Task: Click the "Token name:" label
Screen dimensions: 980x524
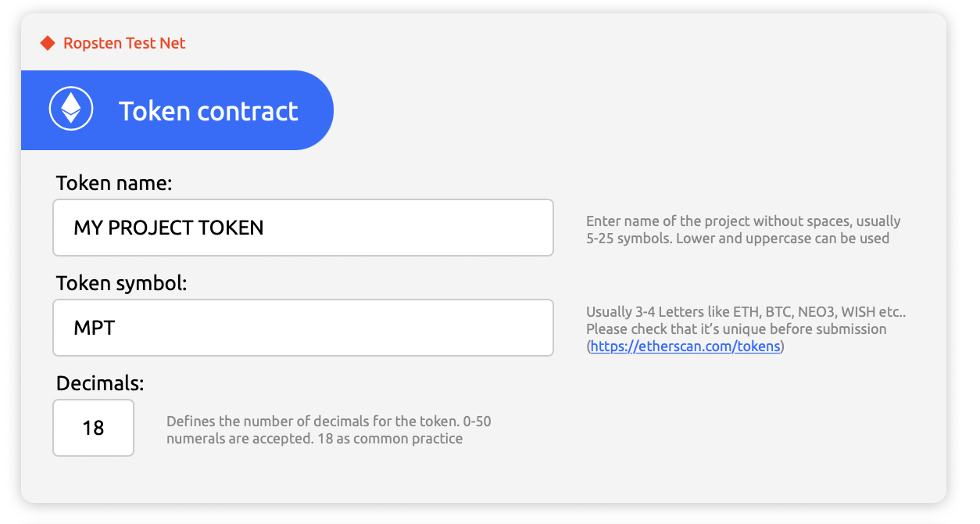Action: tap(114, 184)
